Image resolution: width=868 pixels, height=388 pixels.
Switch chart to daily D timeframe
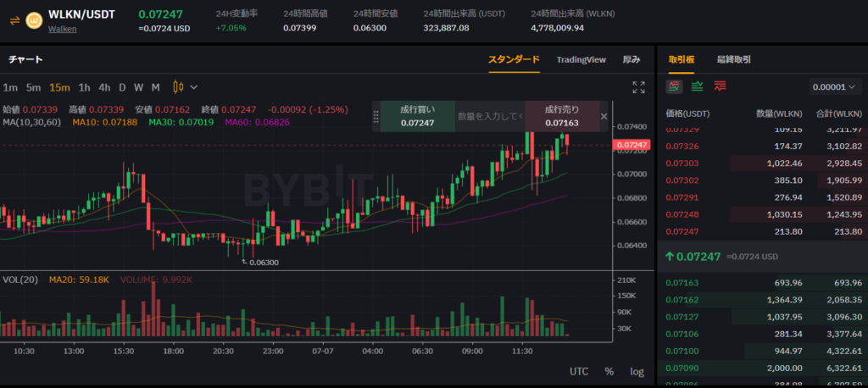[x=122, y=87]
